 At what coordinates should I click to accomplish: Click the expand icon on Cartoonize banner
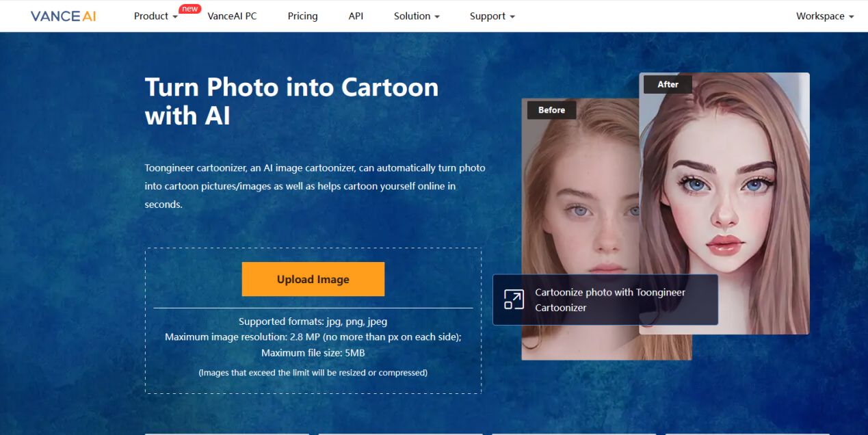[514, 300]
